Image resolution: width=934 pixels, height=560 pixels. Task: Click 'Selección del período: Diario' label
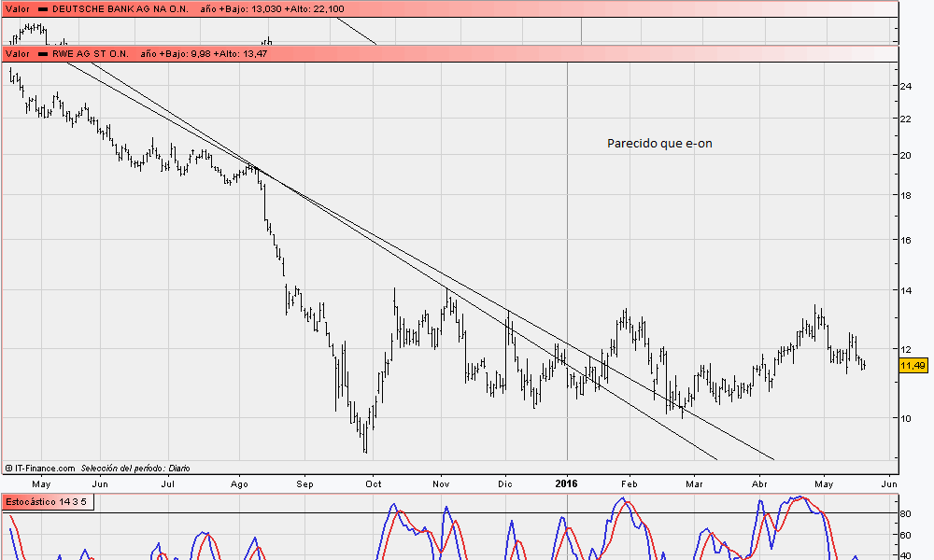134,468
